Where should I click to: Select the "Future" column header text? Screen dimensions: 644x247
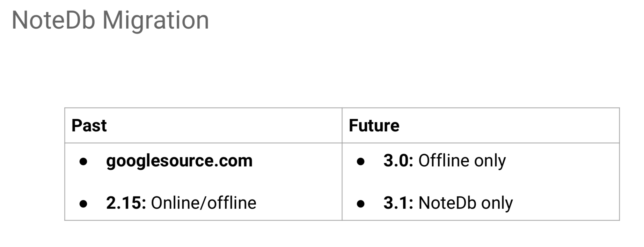coord(374,125)
